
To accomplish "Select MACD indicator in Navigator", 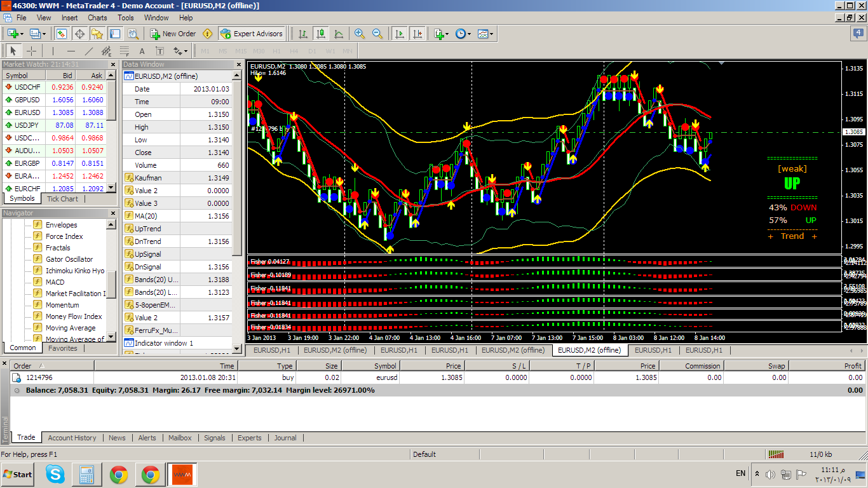I will point(55,282).
